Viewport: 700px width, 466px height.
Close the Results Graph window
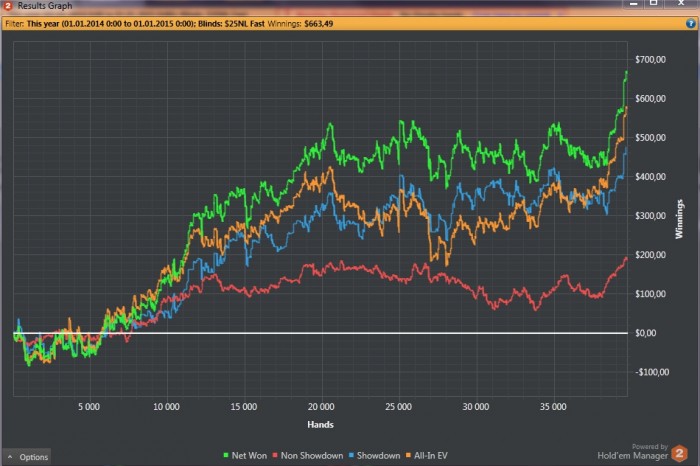pos(681,4)
